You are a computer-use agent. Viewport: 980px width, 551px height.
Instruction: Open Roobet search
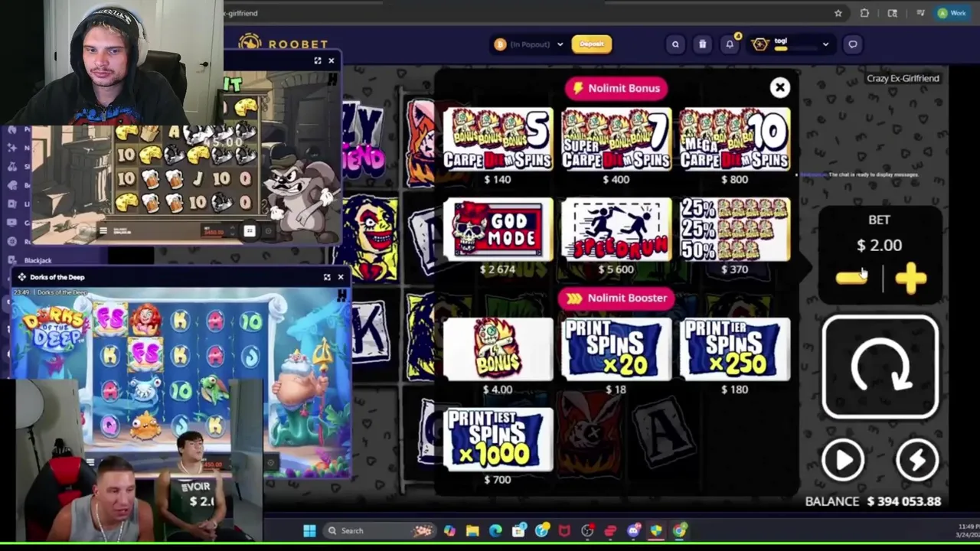(675, 44)
